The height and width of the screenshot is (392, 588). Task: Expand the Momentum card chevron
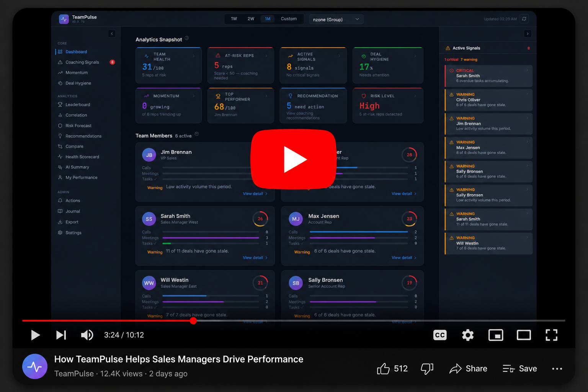[194, 96]
